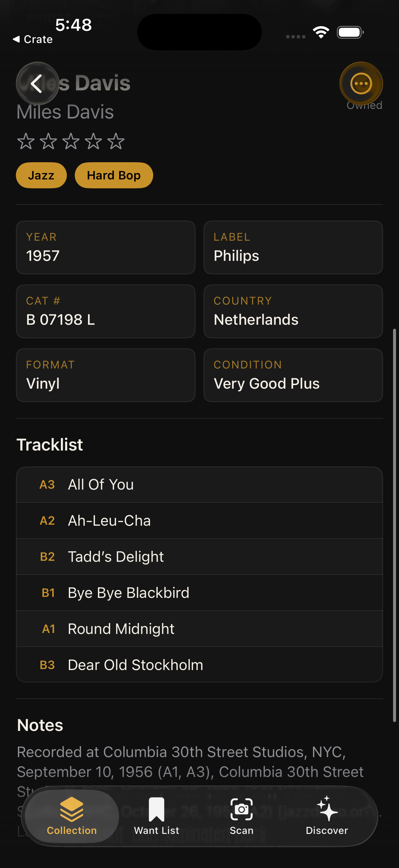Toggle the Hard Bop genre tag
Image resolution: width=399 pixels, height=868 pixels.
(114, 175)
